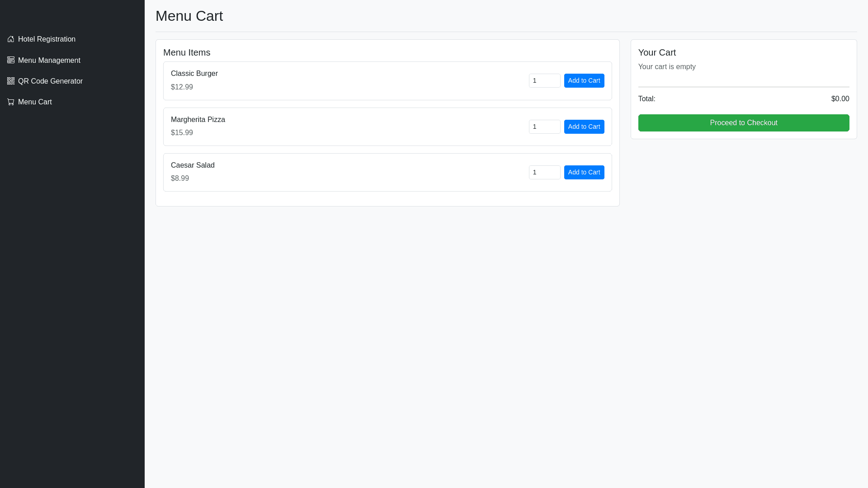Click the shopping cart icon in sidebar
This screenshot has height=488, width=868.
[11, 102]
